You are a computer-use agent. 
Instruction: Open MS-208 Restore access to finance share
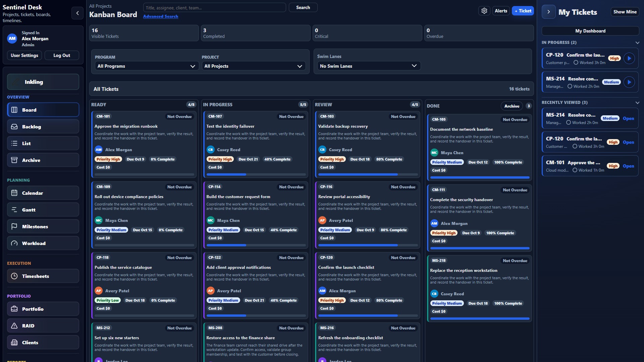(x=256, y=343)
